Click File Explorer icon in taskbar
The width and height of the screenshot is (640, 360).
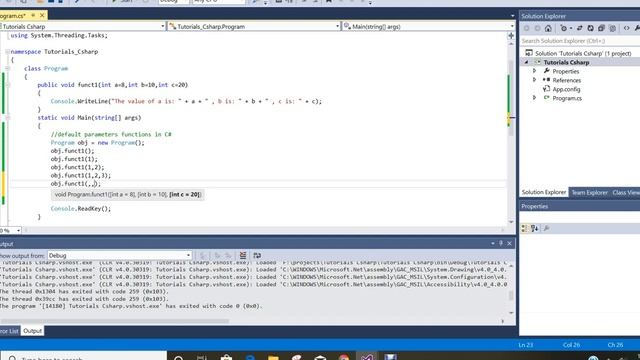click(273, 357)
